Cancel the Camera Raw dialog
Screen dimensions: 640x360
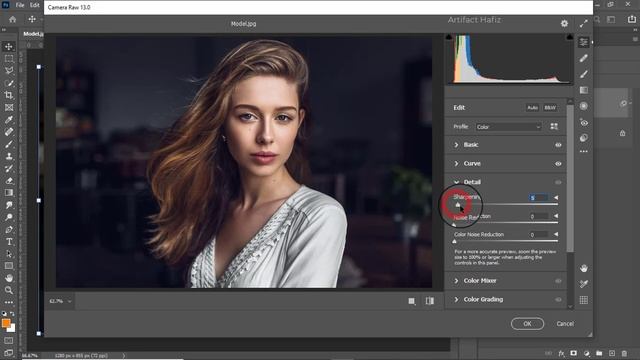coord(565,324)
